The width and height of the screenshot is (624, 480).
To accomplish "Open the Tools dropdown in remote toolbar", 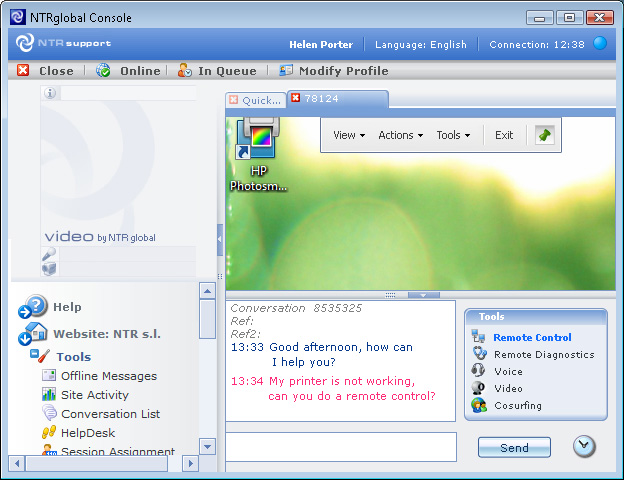I will [453, 135].
